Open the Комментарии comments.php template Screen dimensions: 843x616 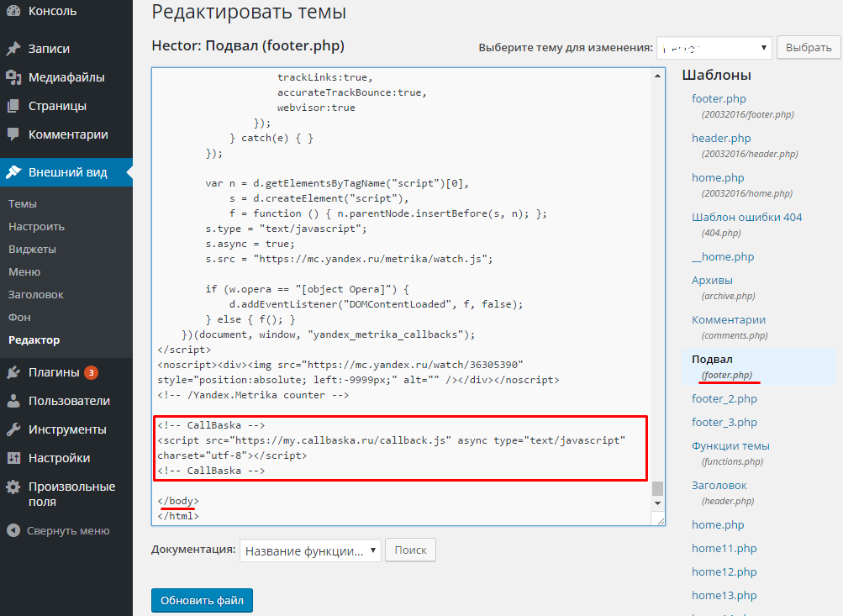tap(729, 320)
